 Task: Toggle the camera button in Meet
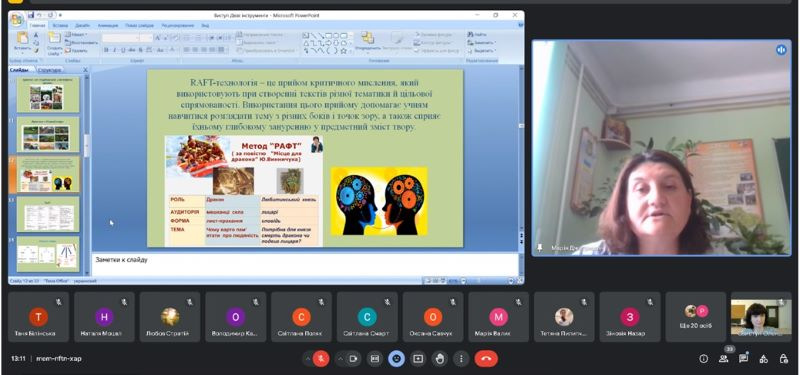[353, 359]
